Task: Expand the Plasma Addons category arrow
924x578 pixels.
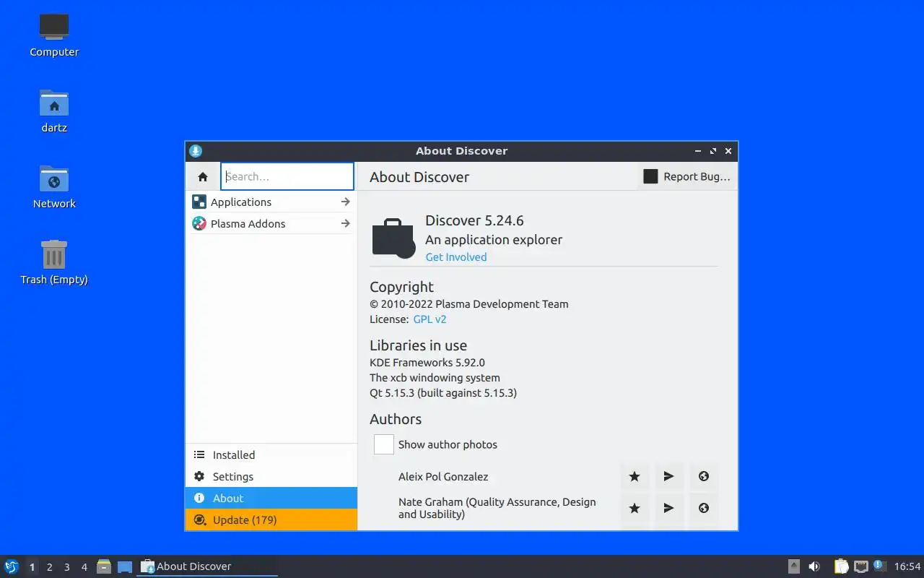Action: pyautogui.click(x=345, y=224)
